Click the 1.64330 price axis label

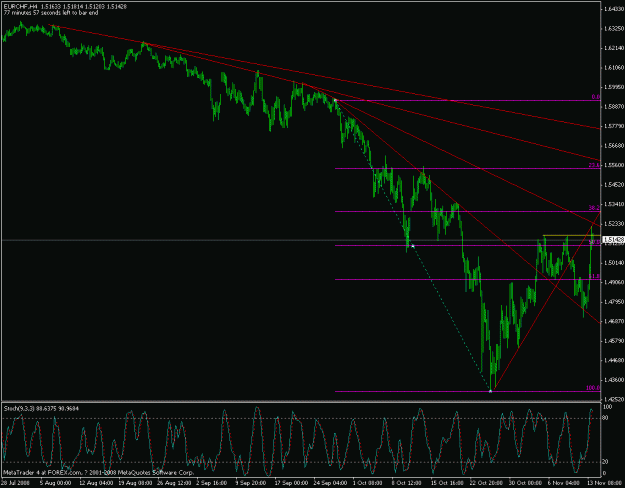[x=614, y=9]
